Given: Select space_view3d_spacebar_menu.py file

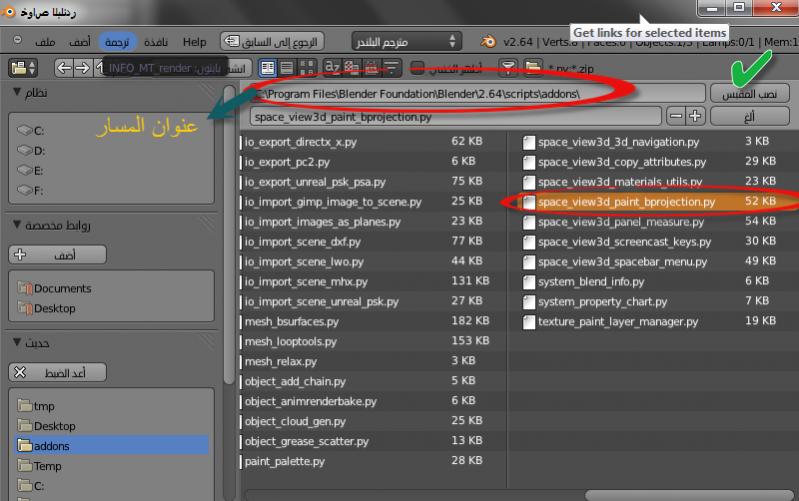Looking at the screenshot, I should (622, 261).
